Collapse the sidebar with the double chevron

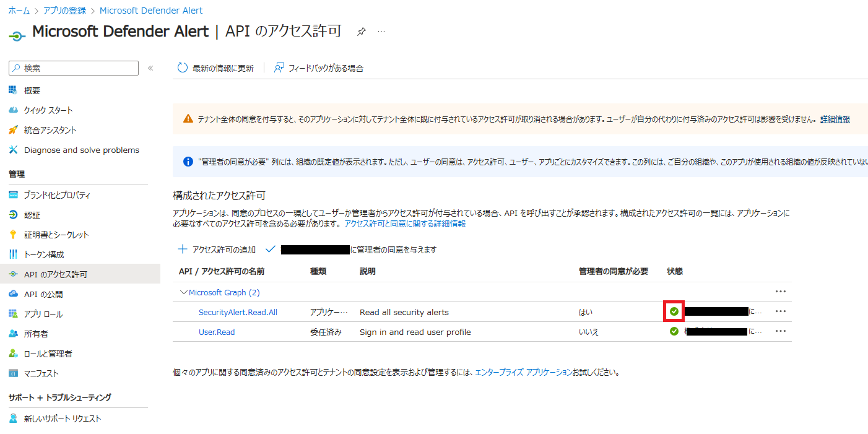coord(150,68)
